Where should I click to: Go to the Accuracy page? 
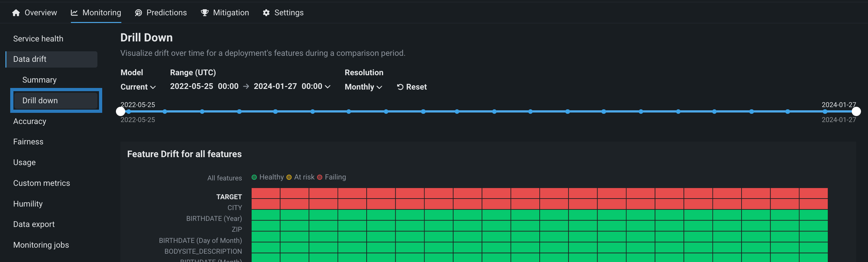pyautogui.click(x=30, y=121)
